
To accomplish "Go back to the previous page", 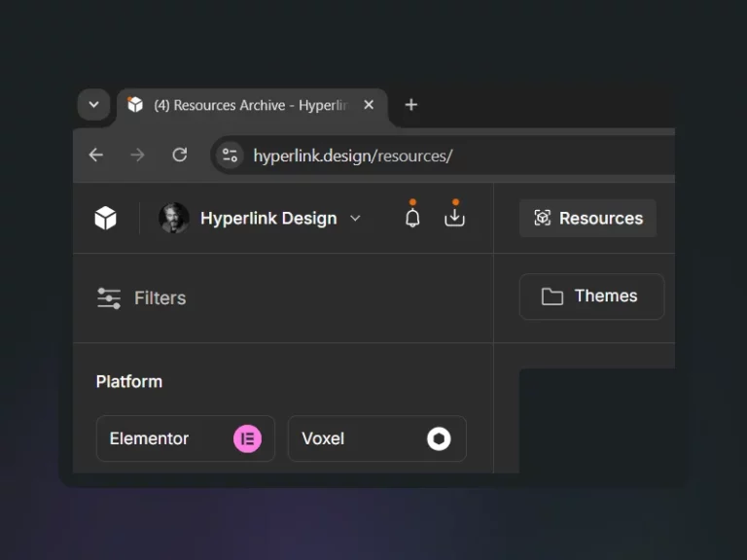I will coord(95,155).
